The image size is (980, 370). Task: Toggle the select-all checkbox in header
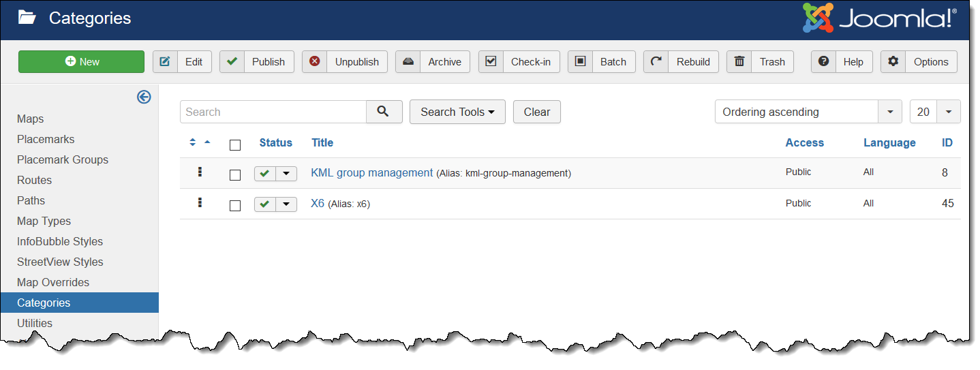pyautogui.click(x=235, y=144)
